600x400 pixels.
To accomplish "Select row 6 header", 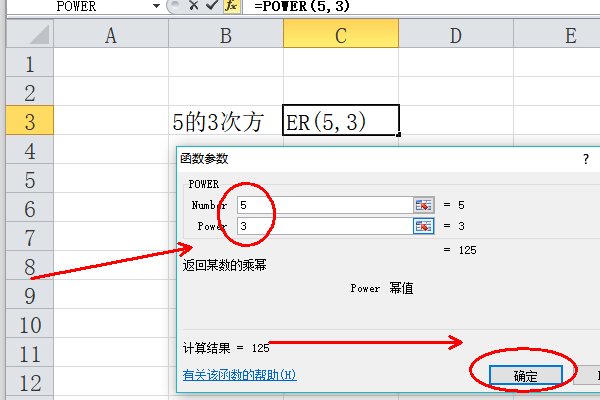I will point(30,208).
